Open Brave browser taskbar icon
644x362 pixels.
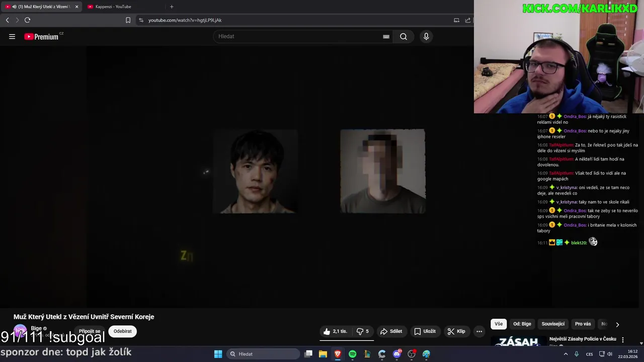click(x=338, y=354)
